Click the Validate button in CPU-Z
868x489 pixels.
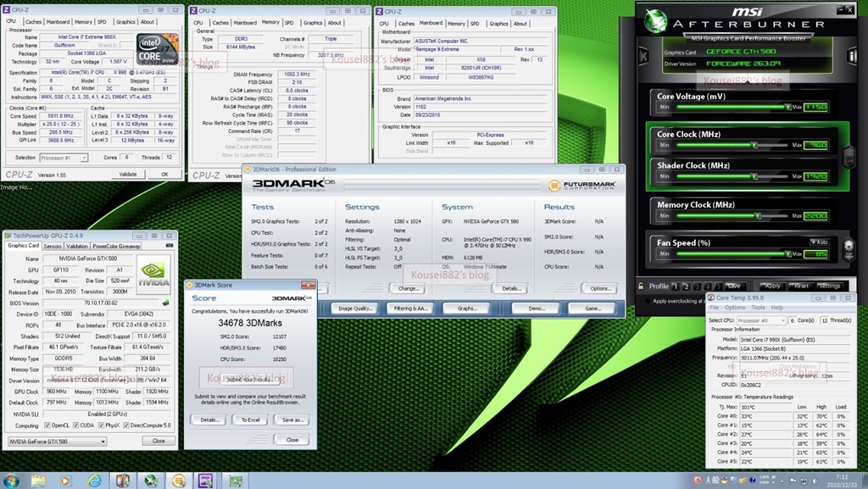[x=127, y=175]
